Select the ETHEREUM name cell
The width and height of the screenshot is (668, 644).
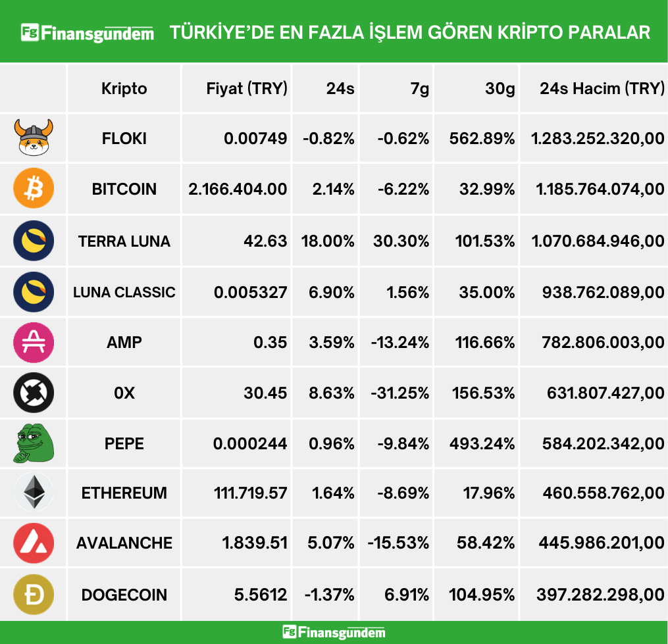(x=124, y=493)
